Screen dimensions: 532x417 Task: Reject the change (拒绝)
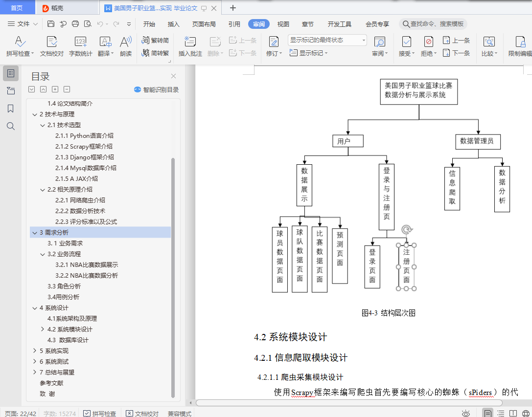(429, 46)
